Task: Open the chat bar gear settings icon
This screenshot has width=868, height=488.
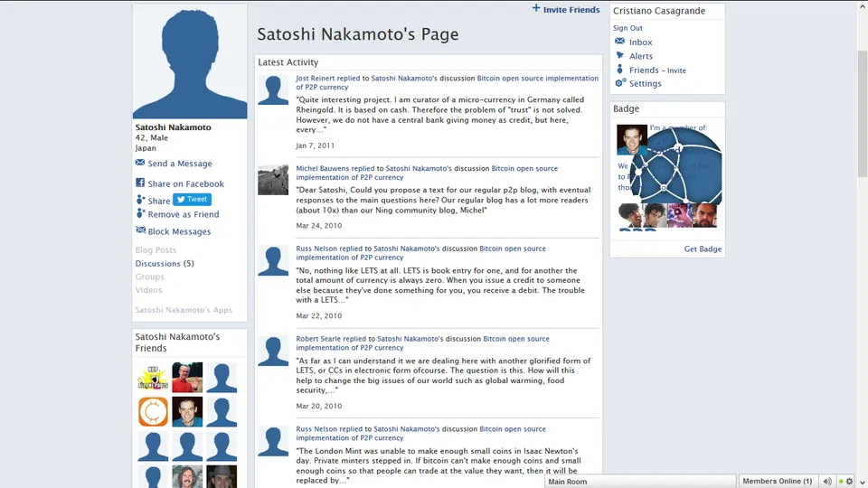Action: (850, 482)
